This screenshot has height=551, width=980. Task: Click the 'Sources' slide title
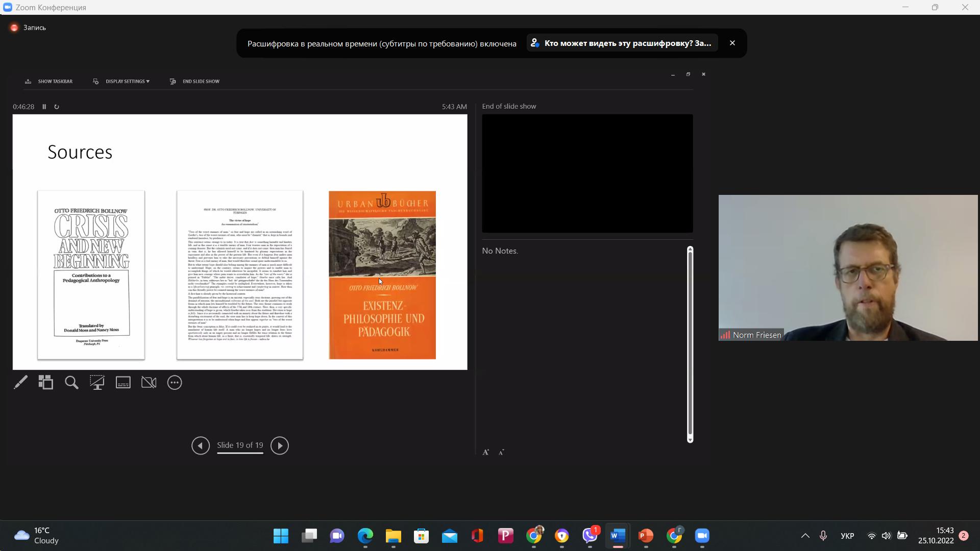(80, 152)
